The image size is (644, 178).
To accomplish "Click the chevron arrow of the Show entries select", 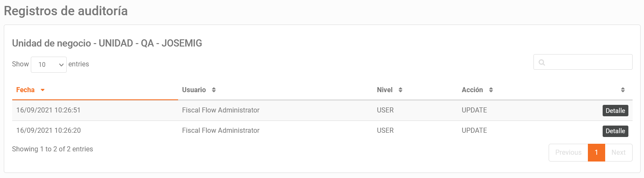I will coord(61,65).
